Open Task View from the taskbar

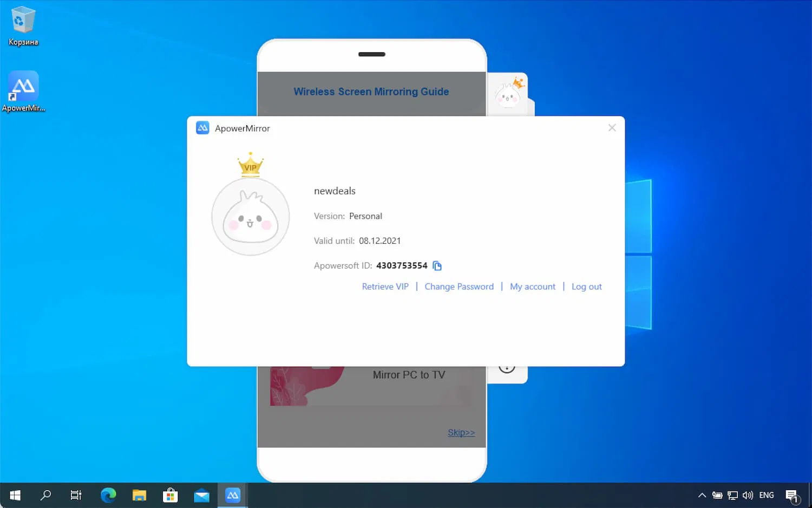76,495
